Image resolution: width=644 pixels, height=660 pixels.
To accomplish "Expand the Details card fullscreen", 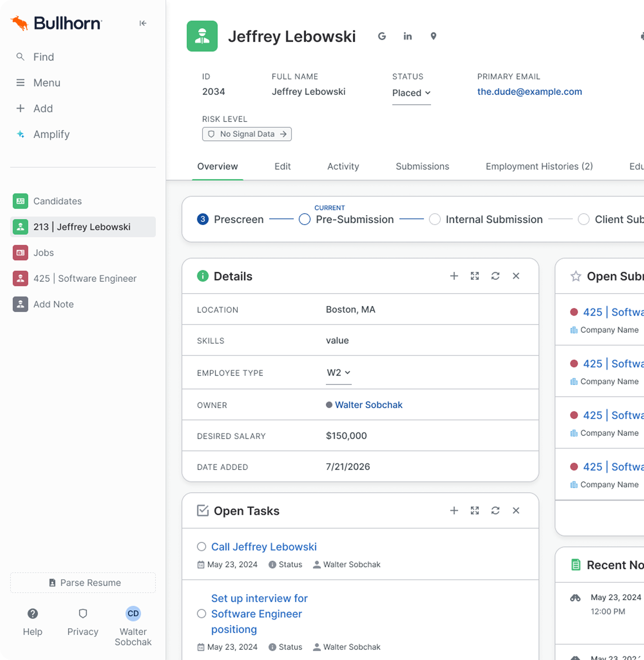I will (474, 276).
